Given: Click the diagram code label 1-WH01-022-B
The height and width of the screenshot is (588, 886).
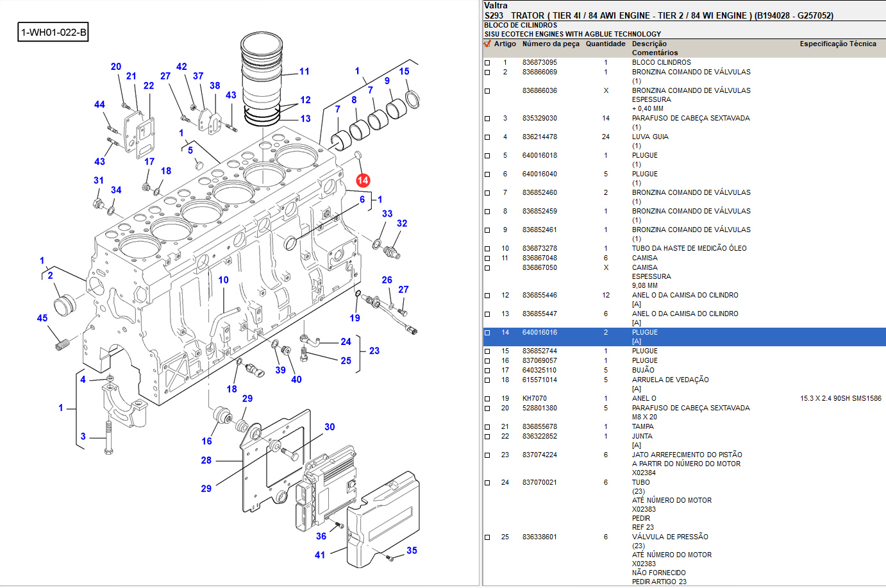Looking at the screenshot, I should 53,32.
